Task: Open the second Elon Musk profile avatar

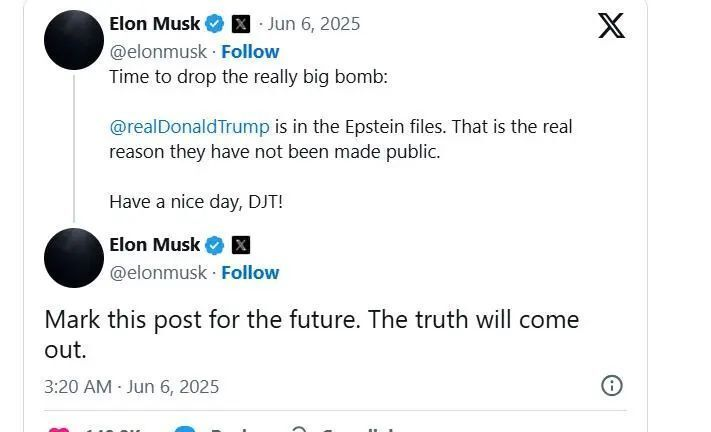Action: pyautogui.click(x=74, y=258)
